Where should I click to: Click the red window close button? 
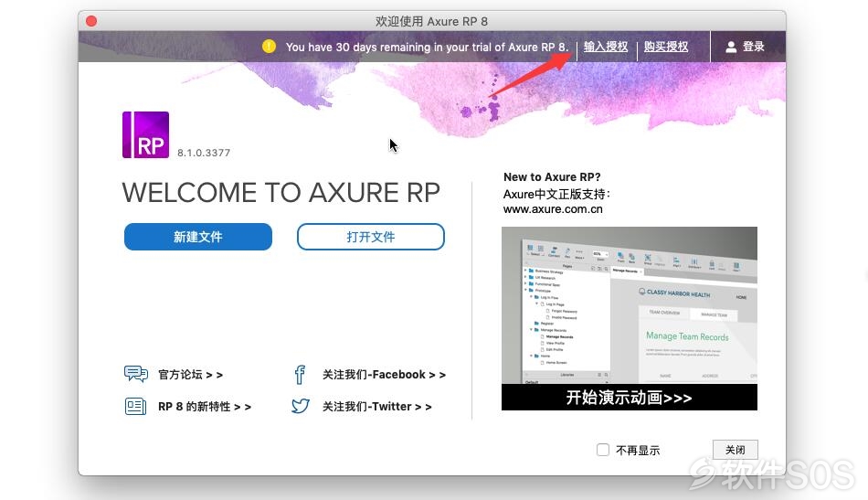91,21
